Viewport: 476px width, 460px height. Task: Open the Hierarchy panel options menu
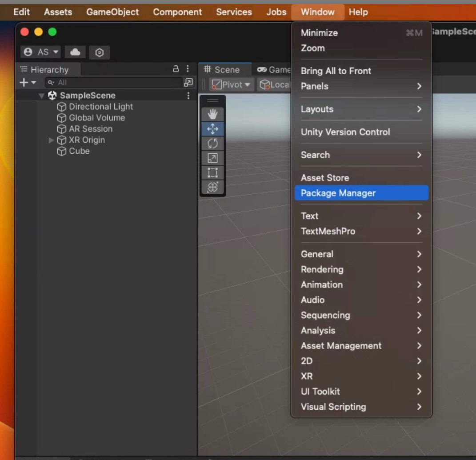point(188,69)
